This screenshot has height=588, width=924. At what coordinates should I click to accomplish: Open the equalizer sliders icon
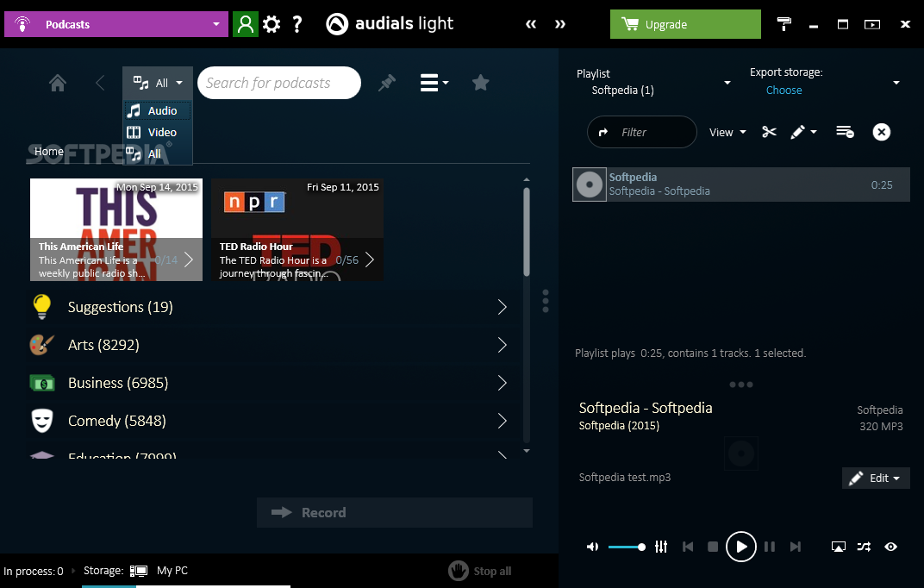point(661,547)
